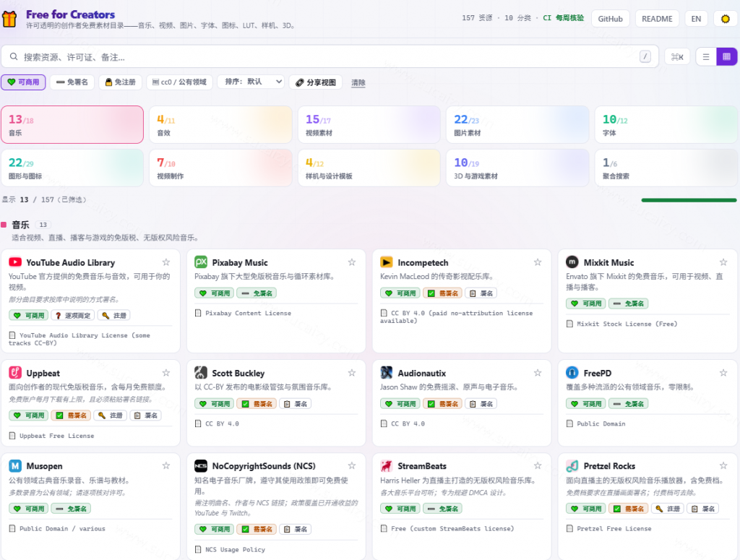The width and height of the screenshot is (740, 560).
Task: Click the slash shortcut key hint
Action: click(645, 56)
